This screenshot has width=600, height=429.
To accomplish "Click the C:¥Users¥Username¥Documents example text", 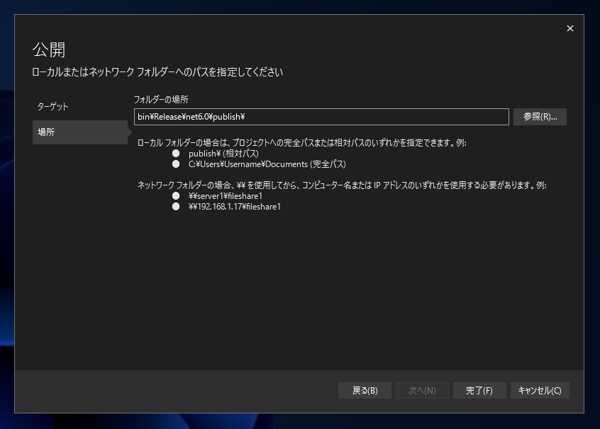I will click(267, 164).
